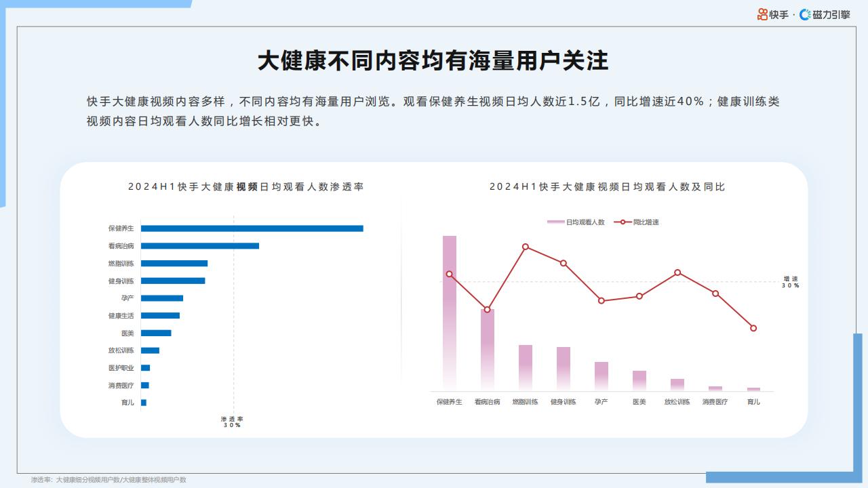The image size is (868, 488).
Task: Select the slide title 大健康不同内容均有海量用户关注
Action: 433,61
